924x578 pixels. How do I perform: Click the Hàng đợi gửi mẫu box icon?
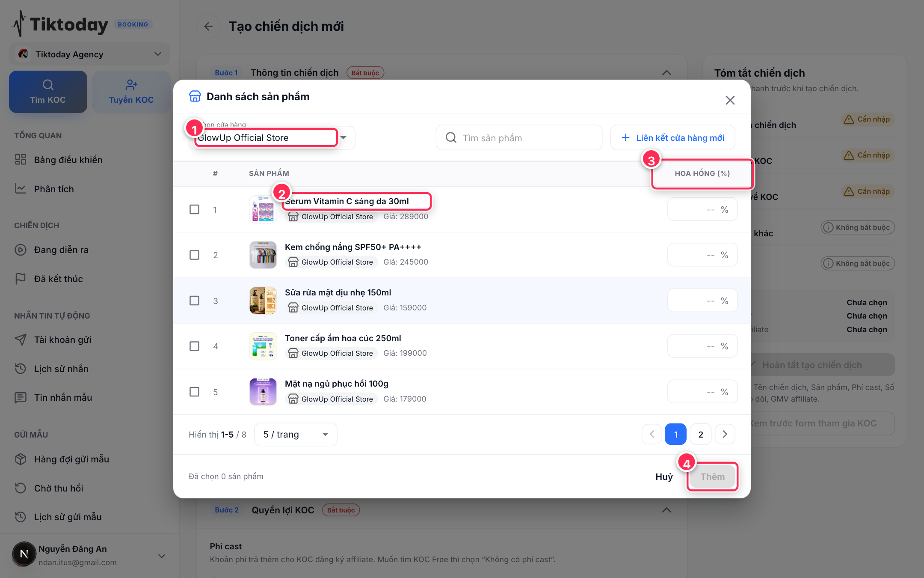coord(21,459)
